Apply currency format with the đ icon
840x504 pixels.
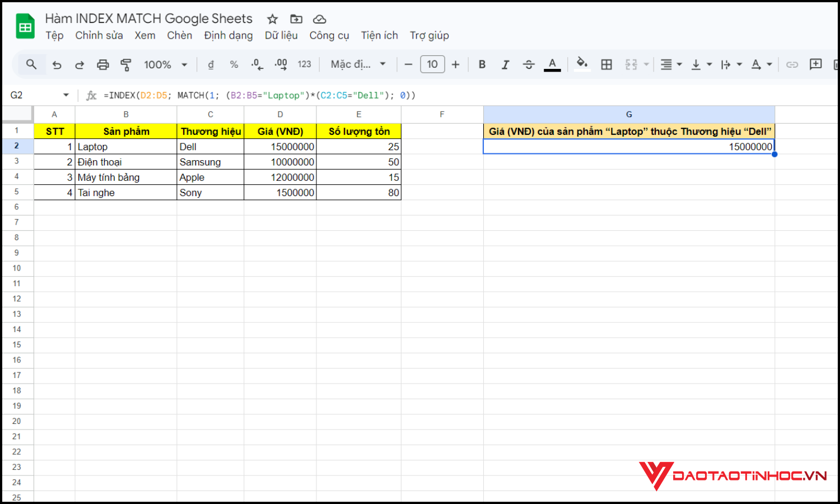click(211, 64)
